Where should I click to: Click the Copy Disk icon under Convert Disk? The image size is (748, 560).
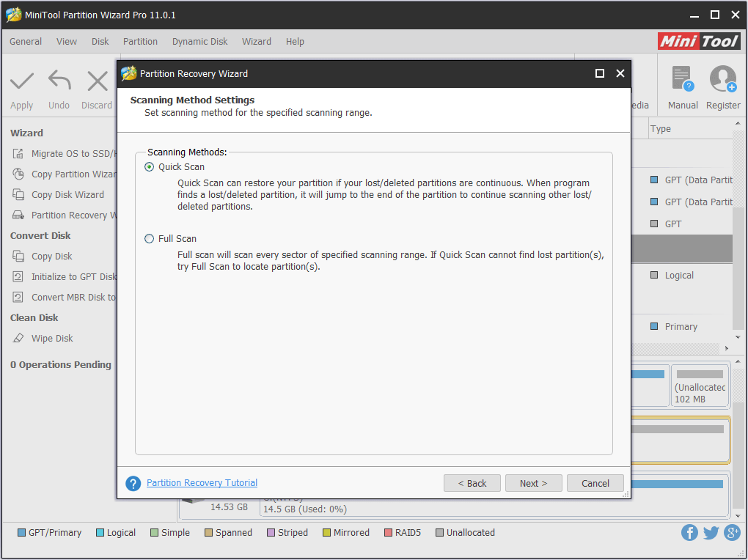[18, 256]
